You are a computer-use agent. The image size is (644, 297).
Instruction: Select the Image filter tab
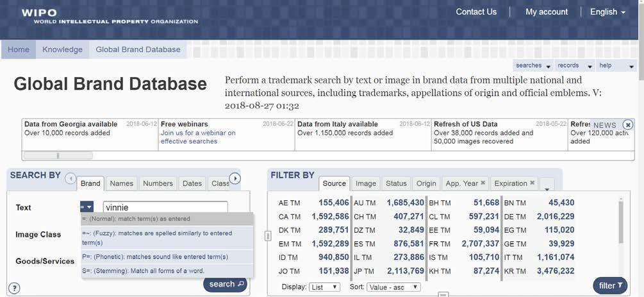(365, 183)
